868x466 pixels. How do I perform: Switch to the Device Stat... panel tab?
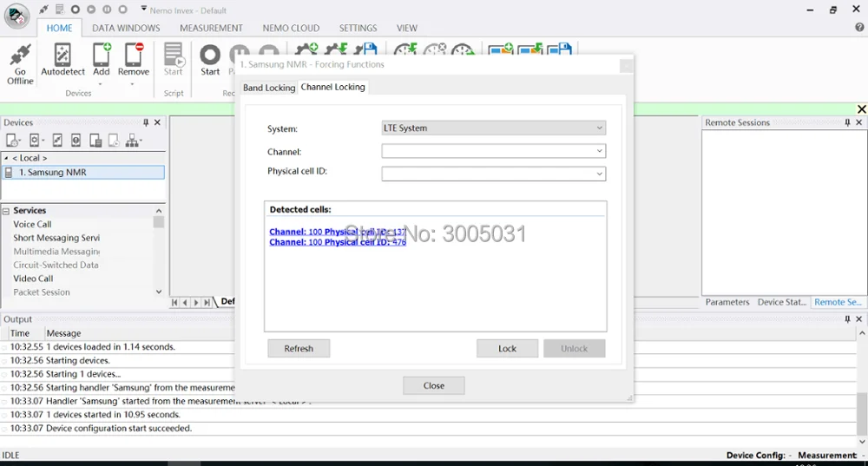pyautogui.click(x=782, y=302)
